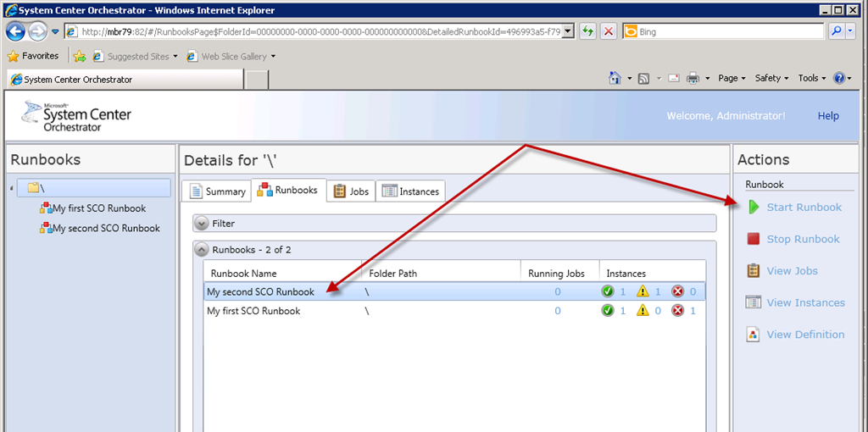Select My first SCO Runbook table row

(x=254, y=311)
